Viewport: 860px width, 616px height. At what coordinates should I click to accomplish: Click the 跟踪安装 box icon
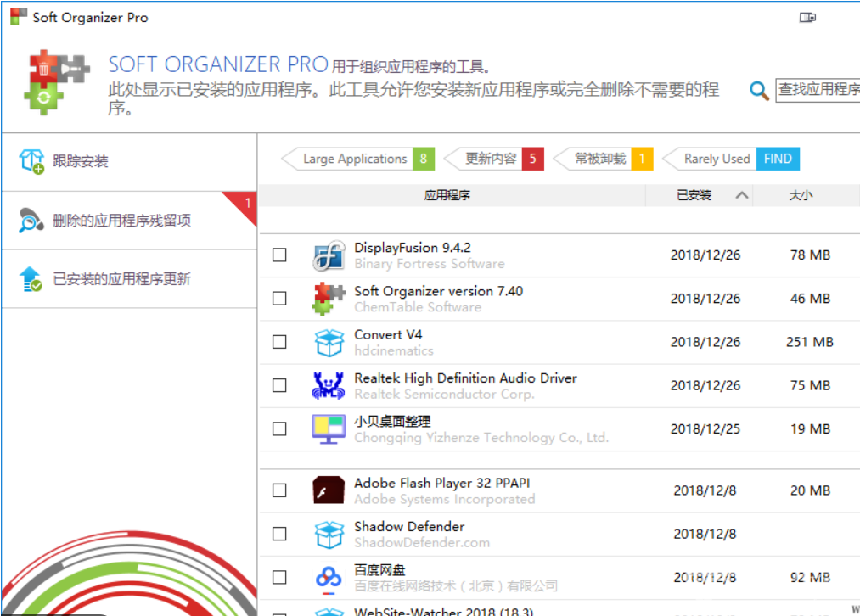(x=31, y=161)
